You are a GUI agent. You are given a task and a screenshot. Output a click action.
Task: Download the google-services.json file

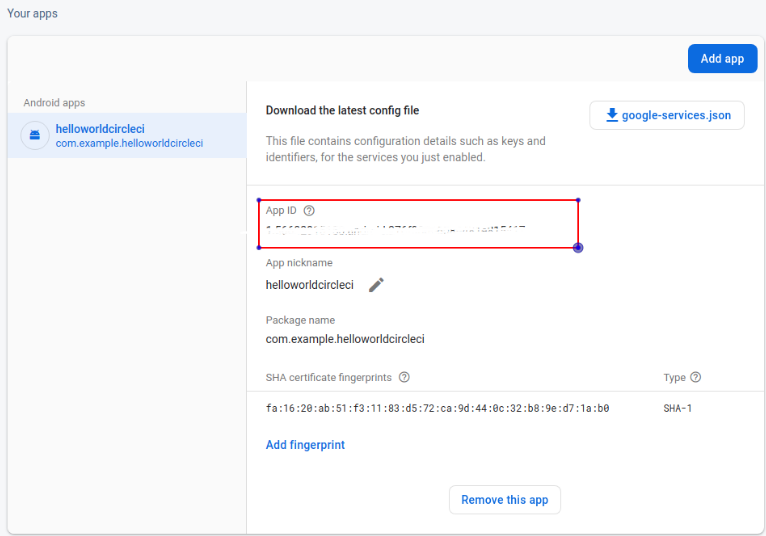667,116
